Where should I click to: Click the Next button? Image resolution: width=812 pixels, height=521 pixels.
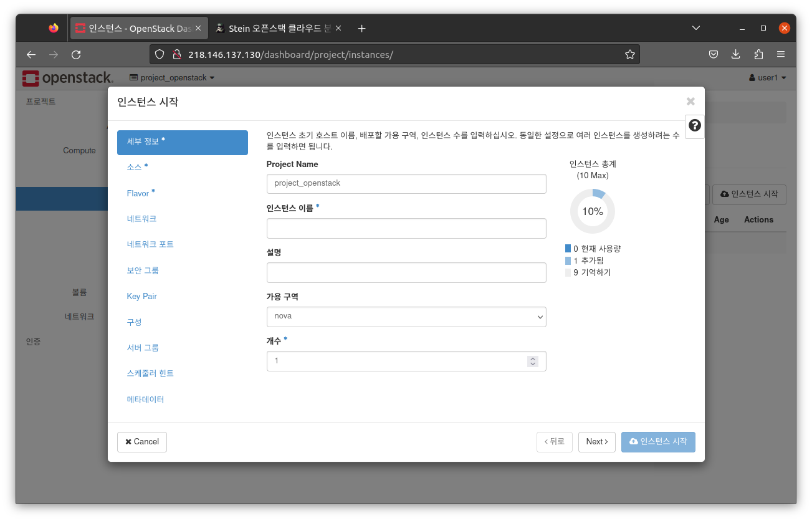point(597,442)
